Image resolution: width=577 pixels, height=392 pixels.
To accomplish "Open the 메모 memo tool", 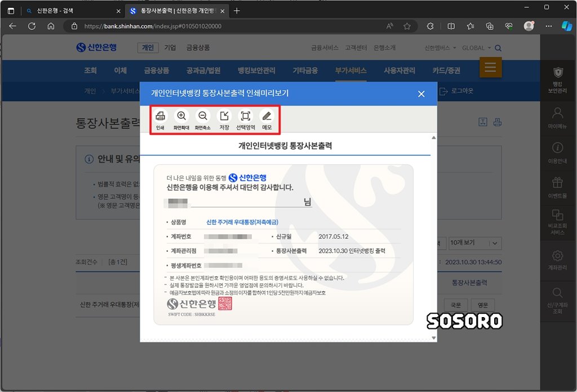I will (267, 120).
